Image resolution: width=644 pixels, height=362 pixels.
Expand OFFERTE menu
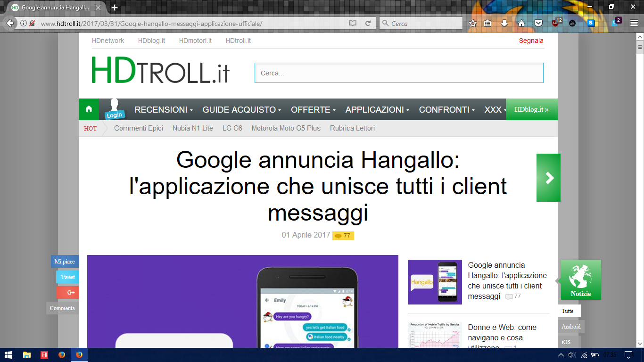[313, 110]
